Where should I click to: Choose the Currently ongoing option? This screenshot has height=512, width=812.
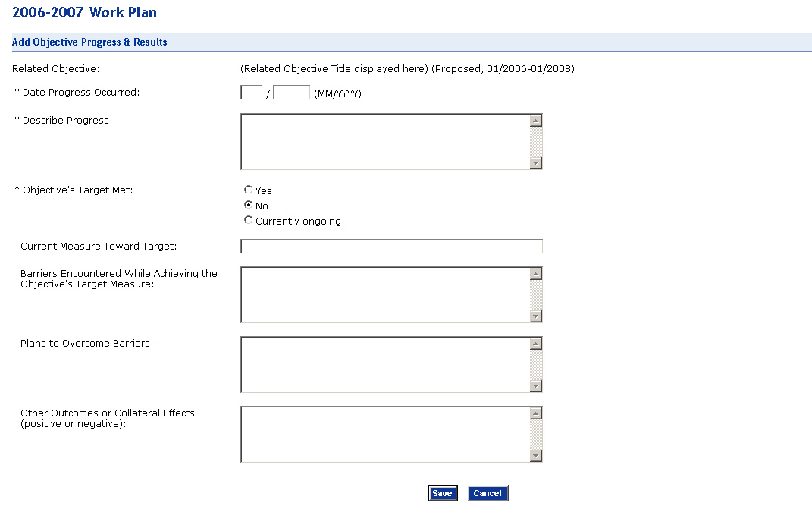click(248, 221)
